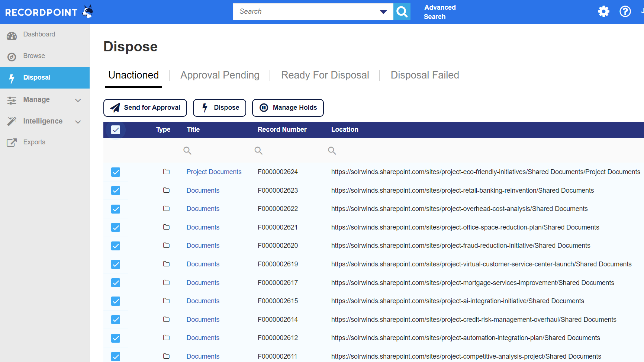Click the Browse compass icon
The width and height of the screenshot is (644, 362).
pos(12,57)
